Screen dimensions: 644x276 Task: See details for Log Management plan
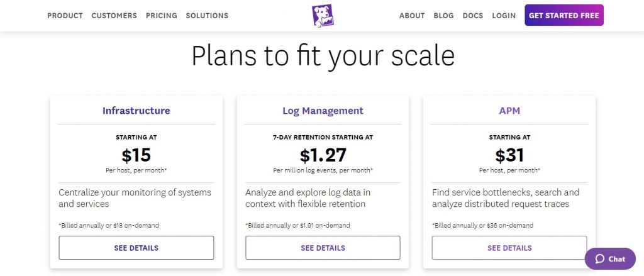pyautogui.click(x=323, y=248)
